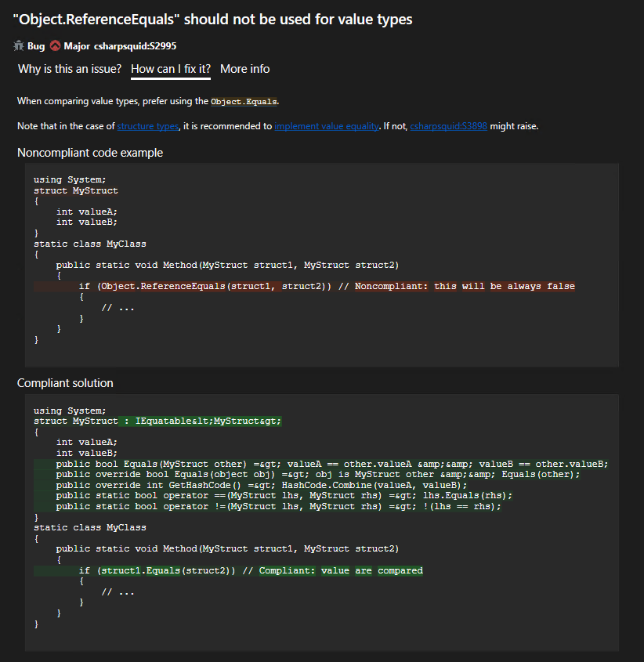644x662 pixels.
Task: Click the 'Compliant solution' heading
Action: [x=65, y=383]
